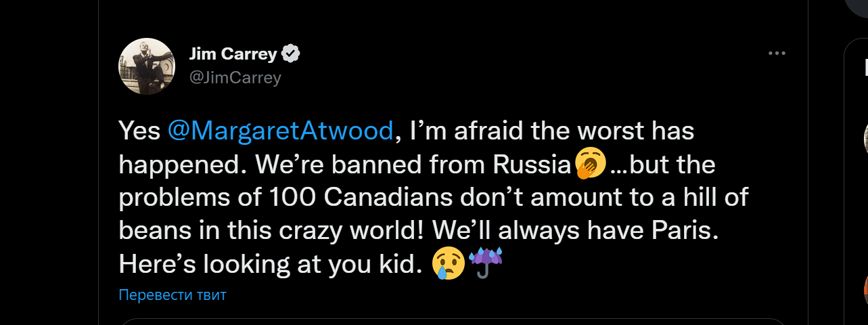
Task: Click the orange avatar in right sidebar
Action: (x=865, y=288)
